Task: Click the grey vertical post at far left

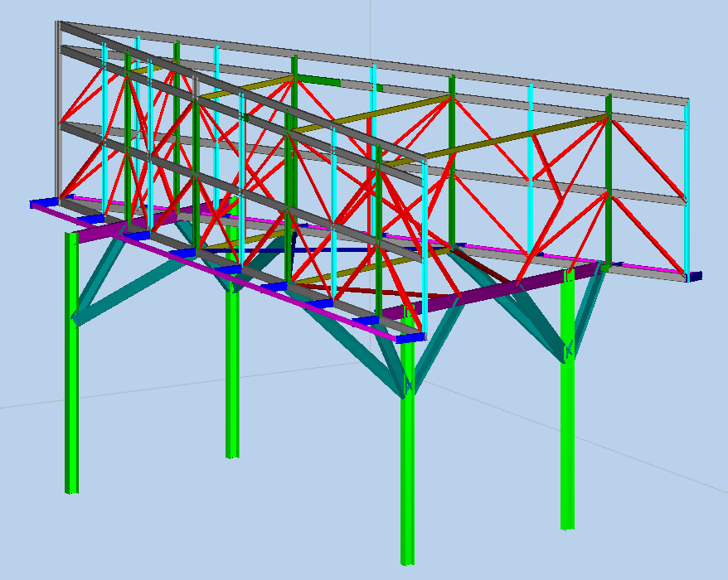Action: 57,108
